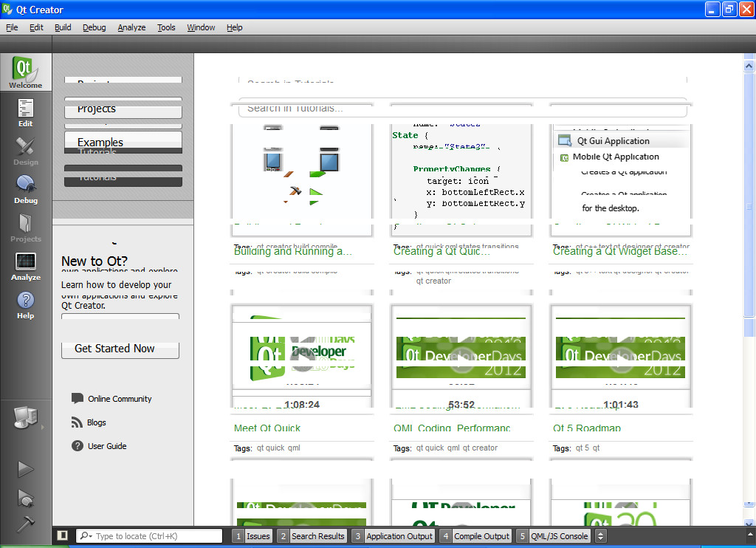Open the locator filter magnifier dropdown
756x548 pixels.
tap(86, 536)
